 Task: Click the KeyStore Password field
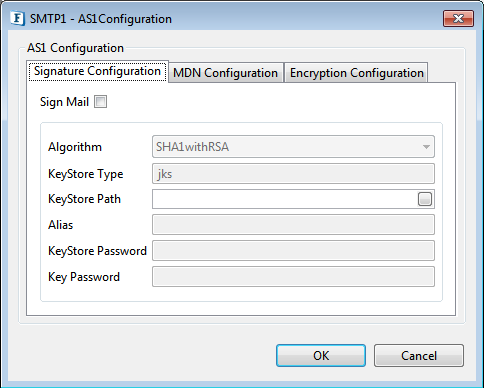293,250
